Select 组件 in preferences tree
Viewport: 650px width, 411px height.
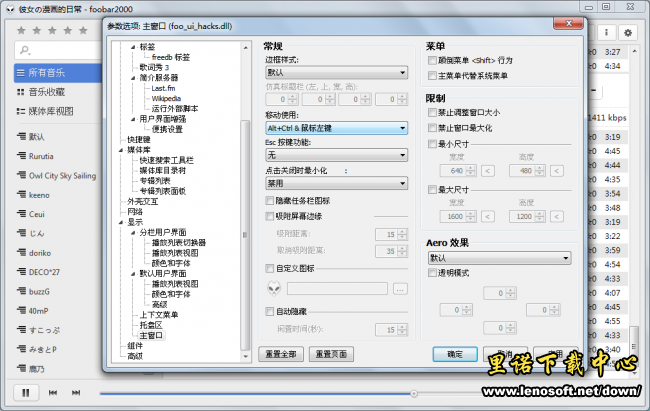point(135,345)
